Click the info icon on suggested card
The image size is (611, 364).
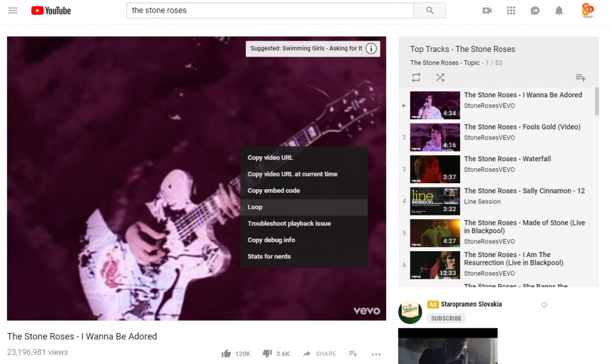[371, 49]
